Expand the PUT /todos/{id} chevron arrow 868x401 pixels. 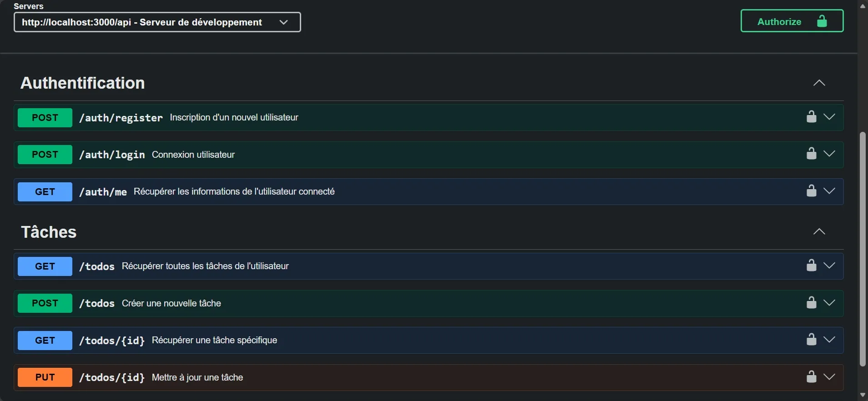point(829,377)
